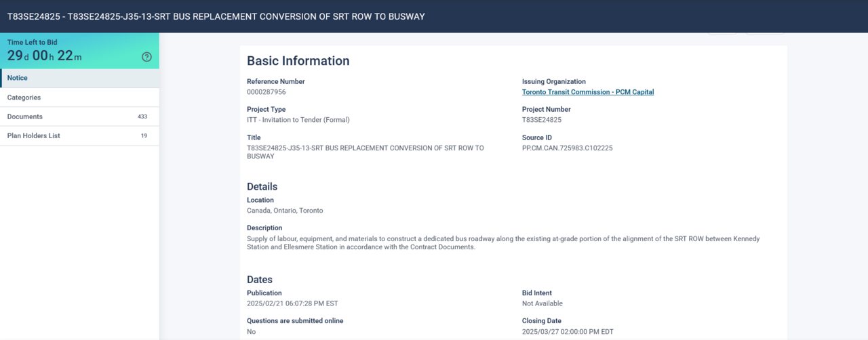Open the Documents section
The width and height of the screenshot is (868, 340).
(x=25, y=116)
